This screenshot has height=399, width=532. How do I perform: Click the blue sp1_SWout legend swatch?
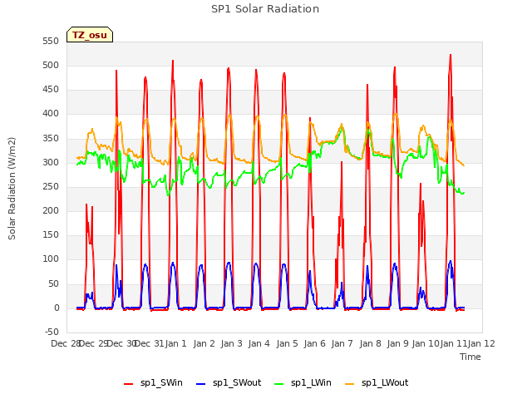201,384
